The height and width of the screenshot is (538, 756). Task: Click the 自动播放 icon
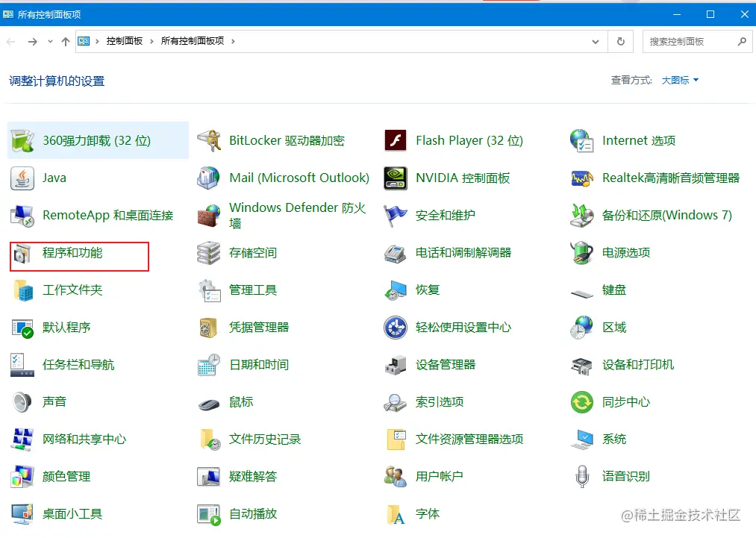click(x=209, y=514)
